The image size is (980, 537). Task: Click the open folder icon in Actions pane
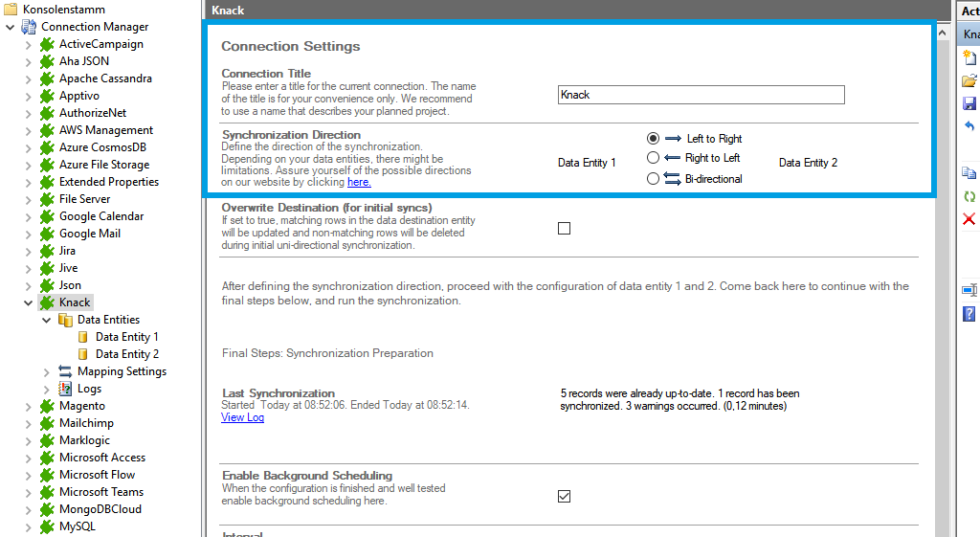coord(969,80)
